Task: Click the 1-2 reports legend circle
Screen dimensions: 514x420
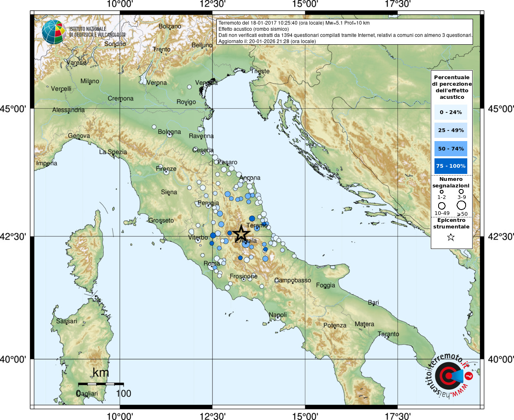Action: (441, 192)
